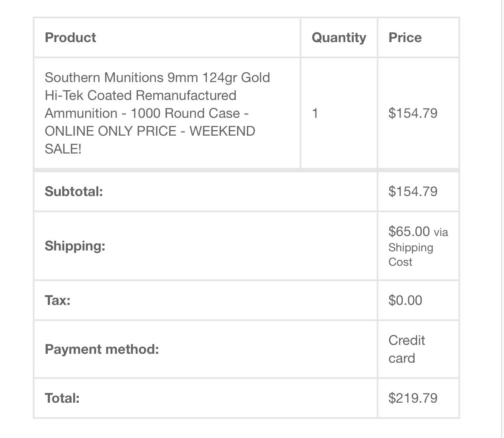Click the 'SALE!' text in product description
Screen dimensions: 504x438
coord(63,149)
